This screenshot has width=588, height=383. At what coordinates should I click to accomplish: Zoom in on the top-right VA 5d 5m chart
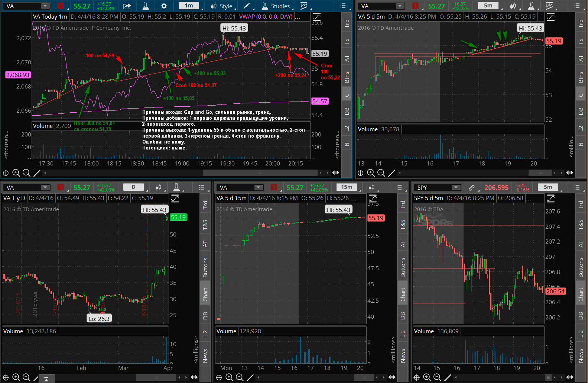pos(371,173)
